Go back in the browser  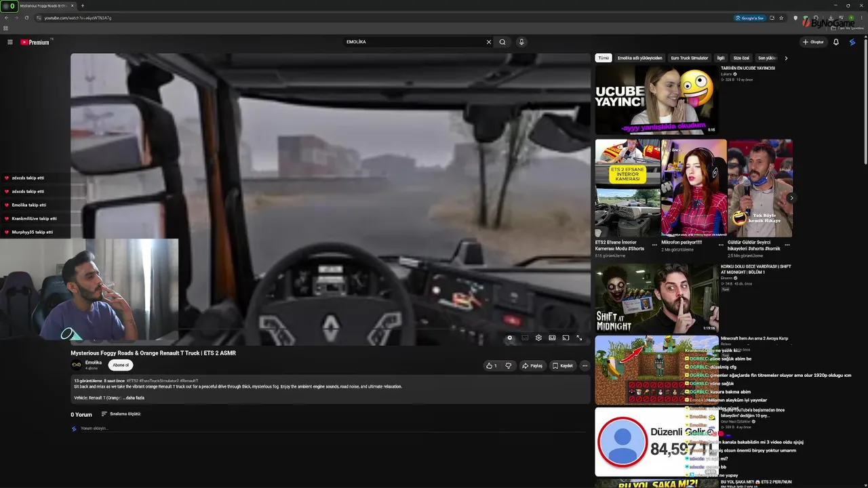pyautogui.click(x=7, y=18)
